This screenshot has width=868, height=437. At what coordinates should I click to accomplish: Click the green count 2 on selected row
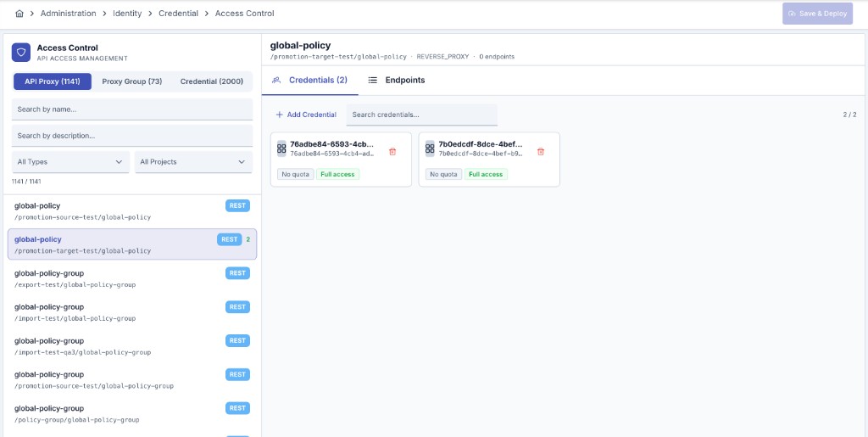pyautogui.click(x=248, y=239)
